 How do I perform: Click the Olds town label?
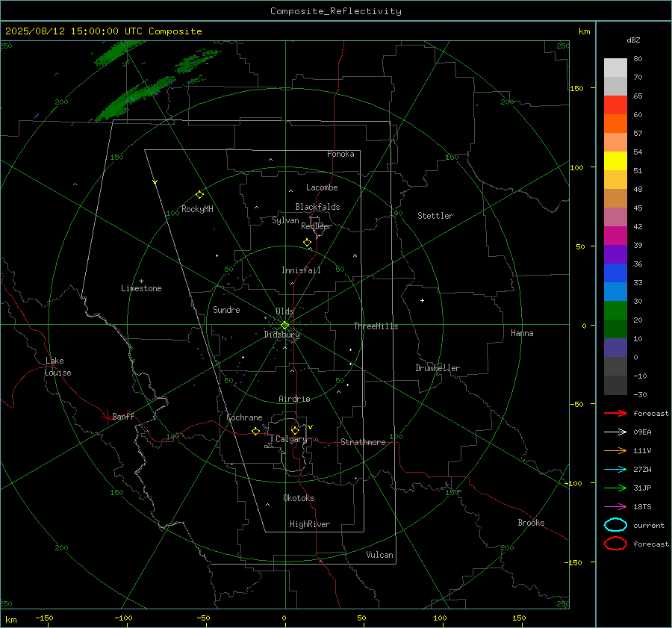[284, 311]
